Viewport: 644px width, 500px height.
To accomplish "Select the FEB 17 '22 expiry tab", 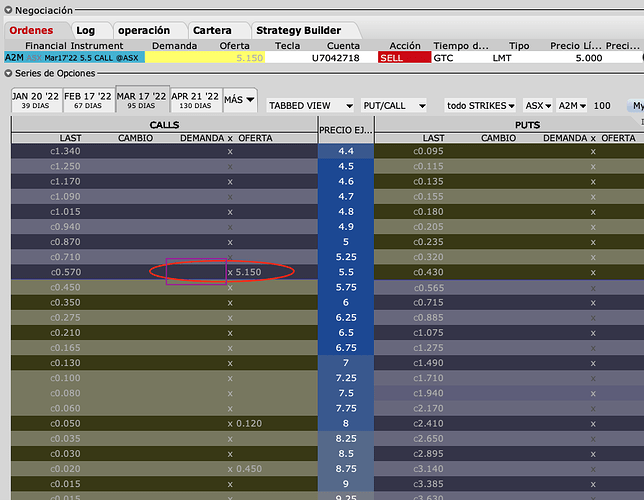I will [88, 100].
